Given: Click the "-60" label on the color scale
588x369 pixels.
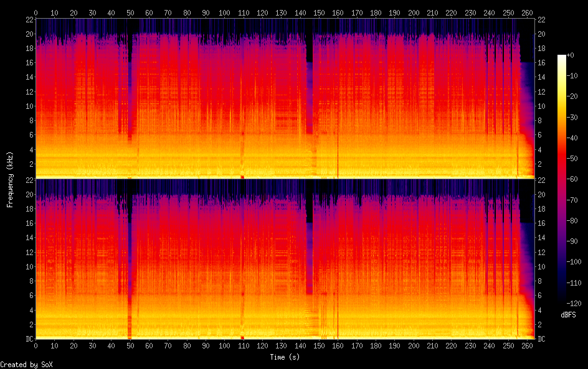Looking at the screenshot, I should (572, 179).
